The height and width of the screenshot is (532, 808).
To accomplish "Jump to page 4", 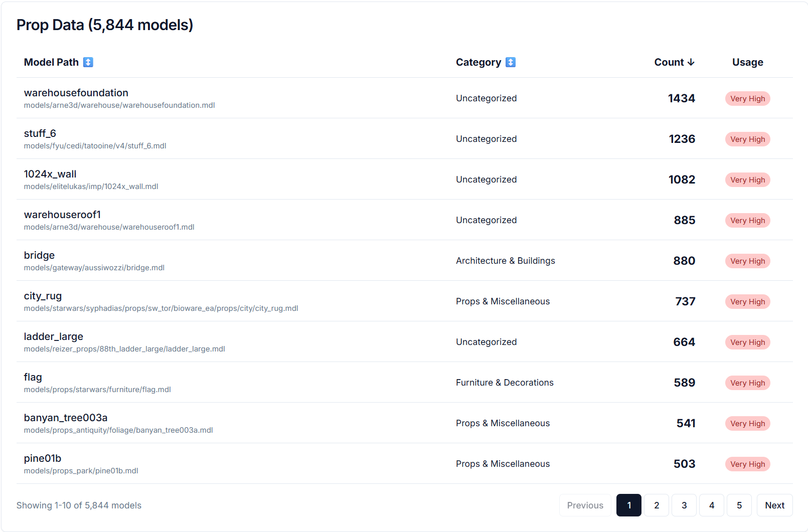I will [x=711, y=505].
